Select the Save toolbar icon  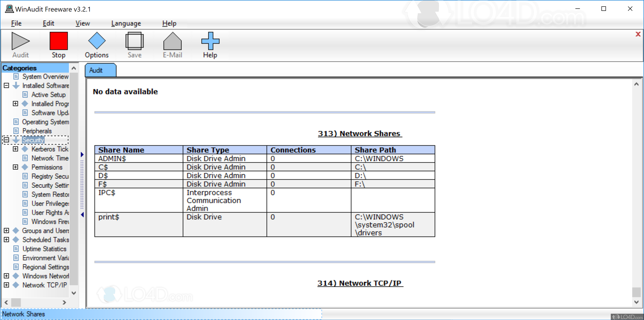(135, 41)
